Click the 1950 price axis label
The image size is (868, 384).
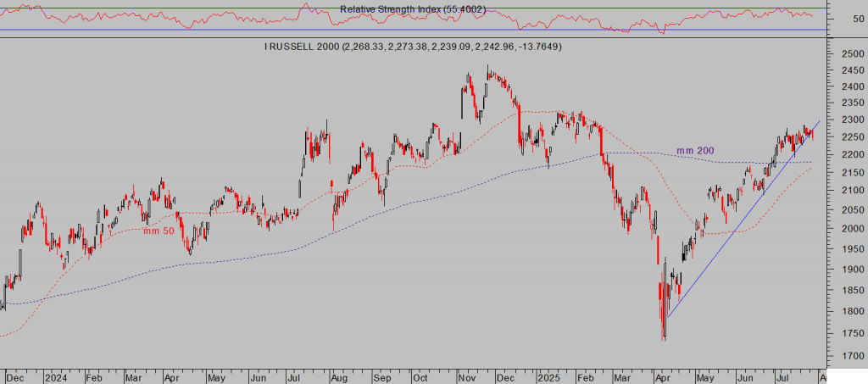click(x=853, y=248)
